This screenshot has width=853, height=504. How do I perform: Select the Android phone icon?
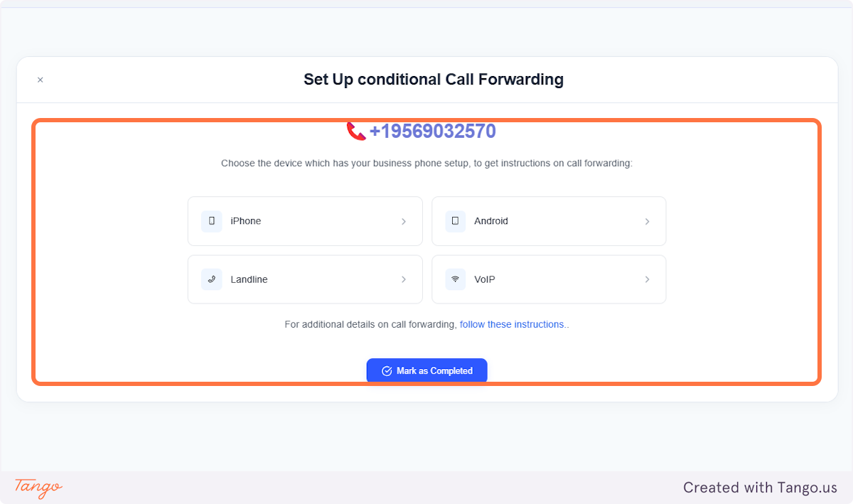[455, 221]
